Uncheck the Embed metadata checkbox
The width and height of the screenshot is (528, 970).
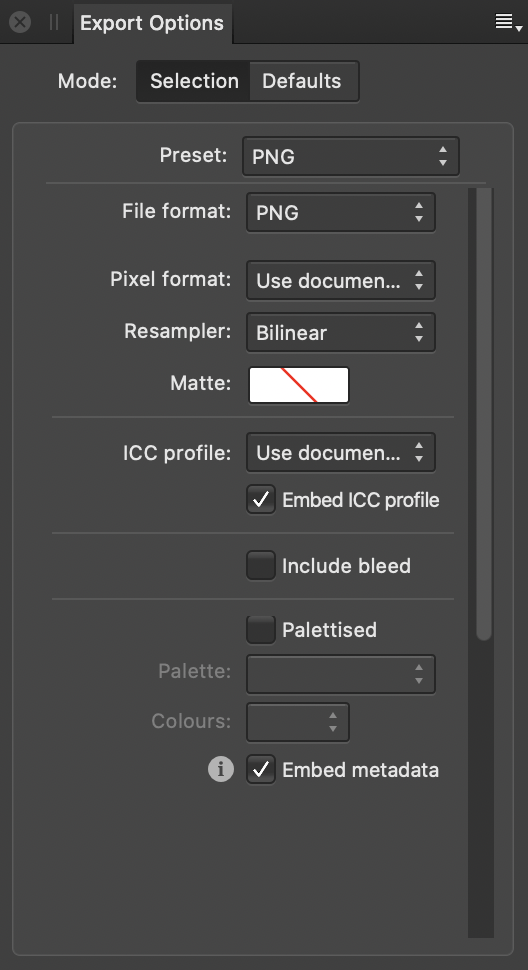point(261,770)
